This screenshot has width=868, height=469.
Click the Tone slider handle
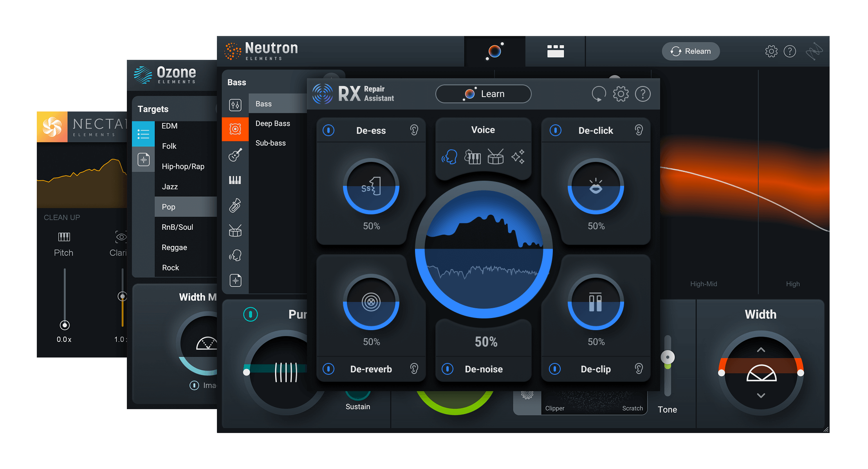pos(668,357)
